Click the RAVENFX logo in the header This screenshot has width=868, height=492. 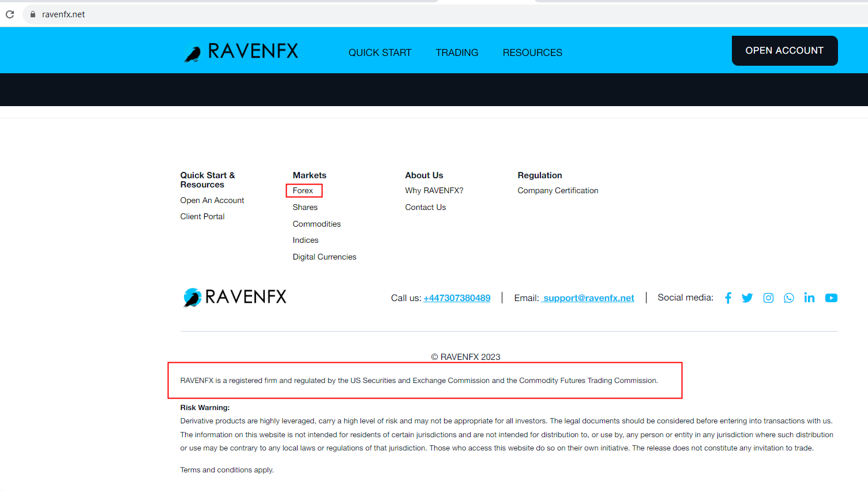(x=241, y=51)
